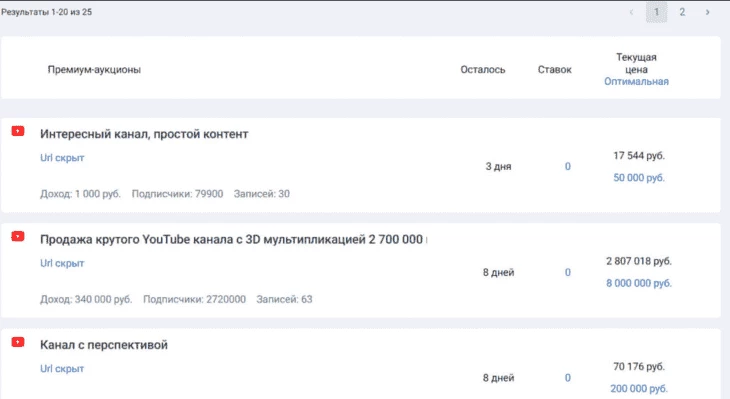730x399 pixels.
Task: Click YouTube icon beside "Канал с перспективой"
Action: pyautogui.click(x=18, y=342)
